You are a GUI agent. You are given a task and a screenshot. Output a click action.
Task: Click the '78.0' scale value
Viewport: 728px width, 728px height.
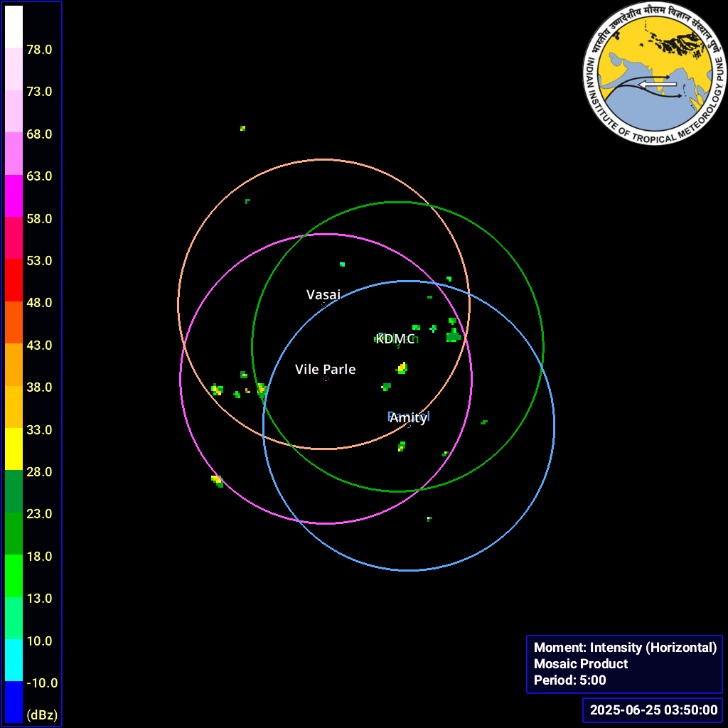click(39, 50)
